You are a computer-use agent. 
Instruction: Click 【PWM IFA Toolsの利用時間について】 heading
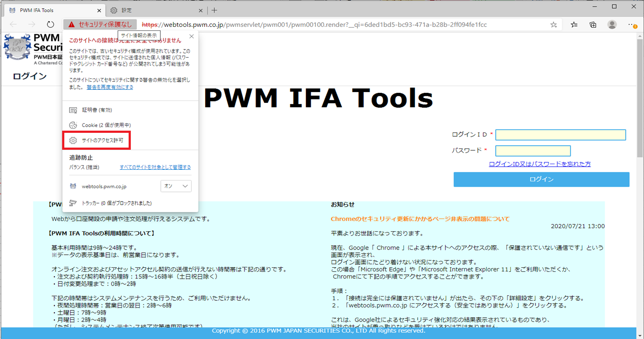(101, 233)
